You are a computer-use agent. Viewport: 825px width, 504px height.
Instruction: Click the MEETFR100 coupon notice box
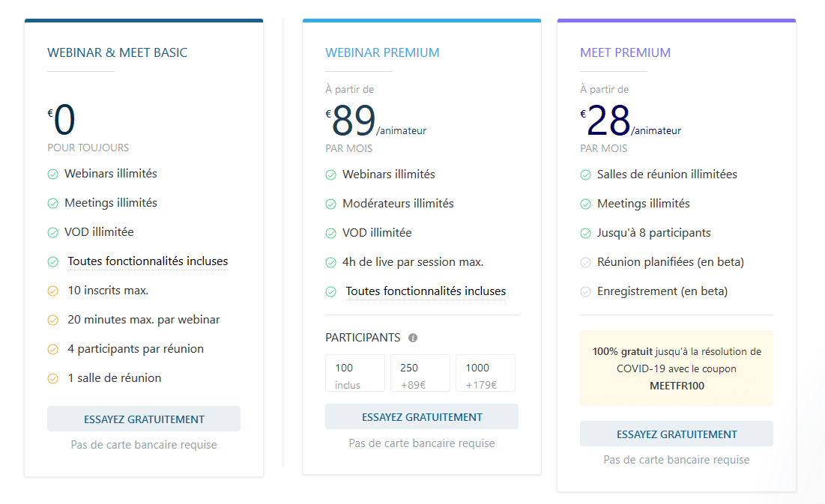click(x=677, y=368)
